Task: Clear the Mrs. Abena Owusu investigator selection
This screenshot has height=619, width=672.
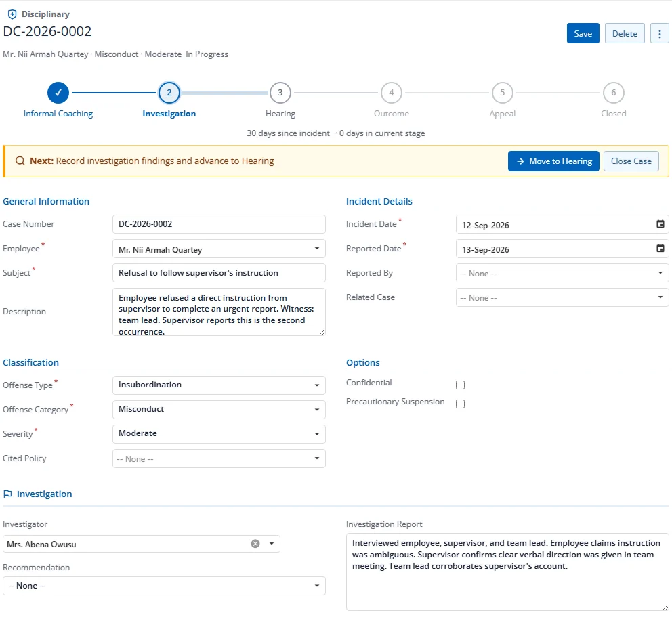Action: click(255, 544)
